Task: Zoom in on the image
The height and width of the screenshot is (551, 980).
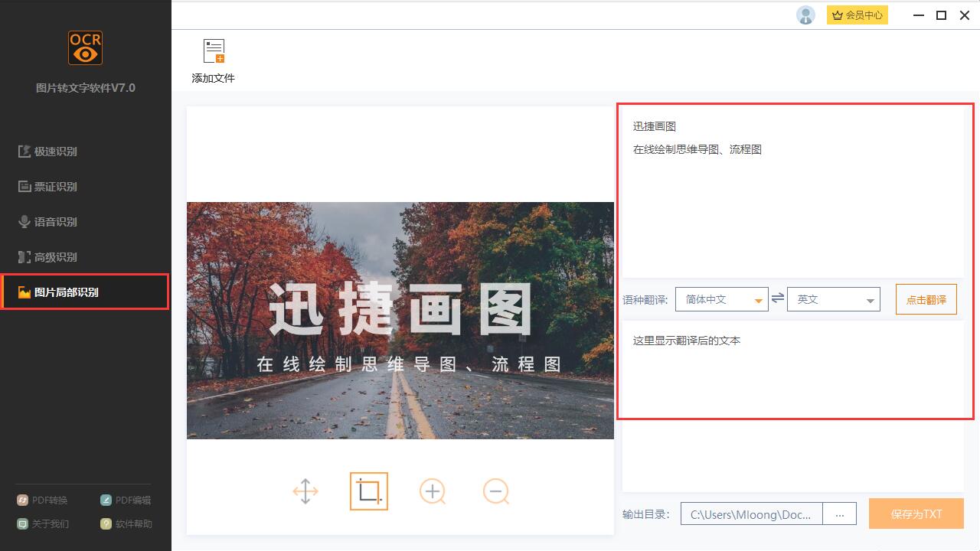Action: [433, 491]
